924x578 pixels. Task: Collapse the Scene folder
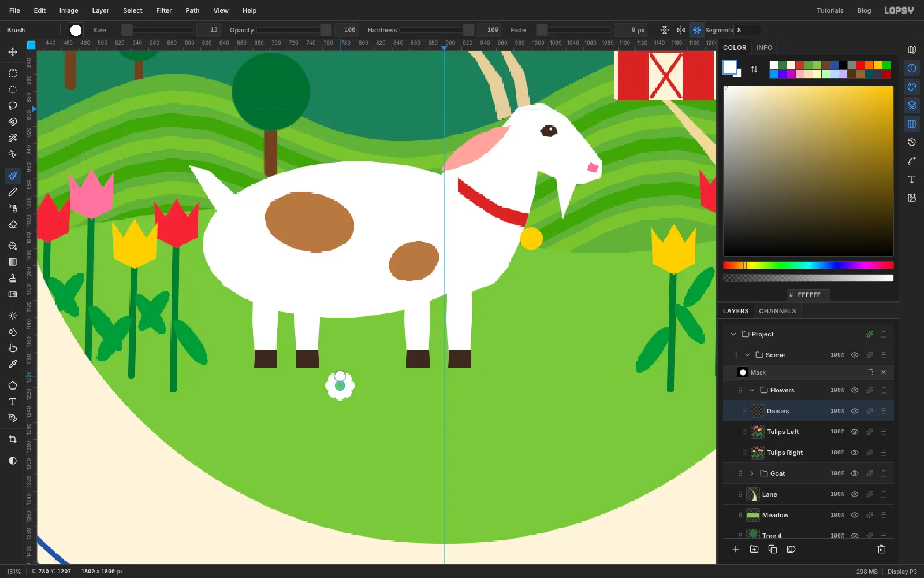pyautogui.click(x=747, y=355)
